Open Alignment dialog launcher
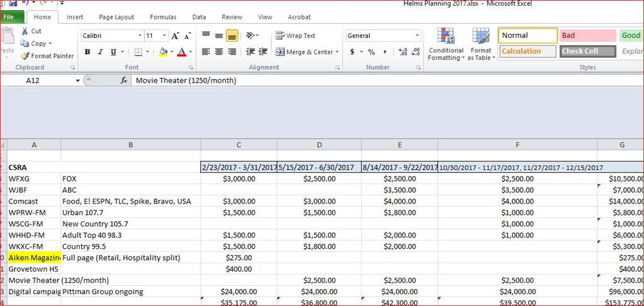644x306 pixels. [x=337, y=67]
